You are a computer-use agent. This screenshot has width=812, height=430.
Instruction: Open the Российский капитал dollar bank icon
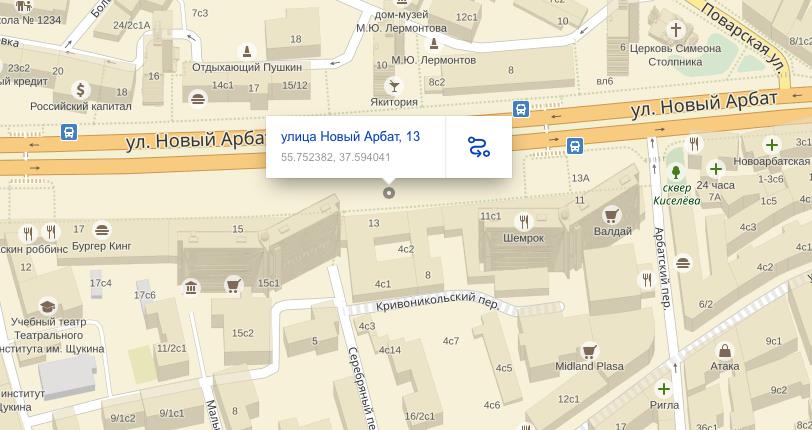81,90
